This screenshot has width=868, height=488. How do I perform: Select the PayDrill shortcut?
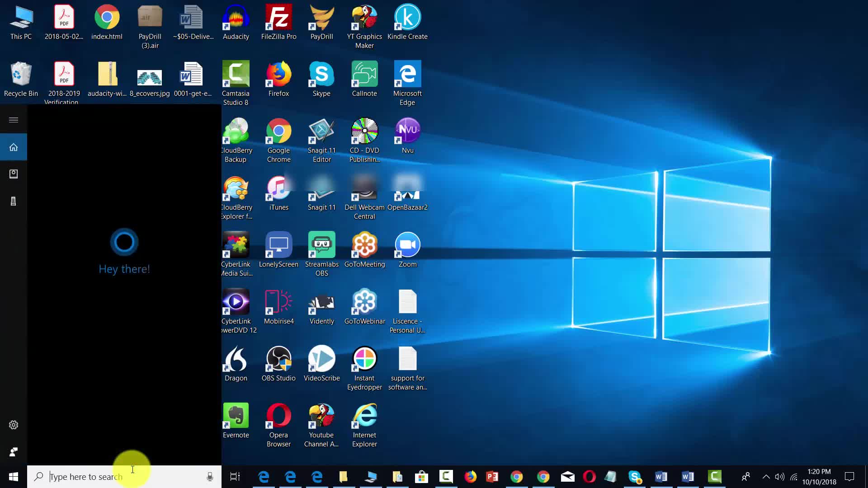pyautogui.click(x=321, y=23)
